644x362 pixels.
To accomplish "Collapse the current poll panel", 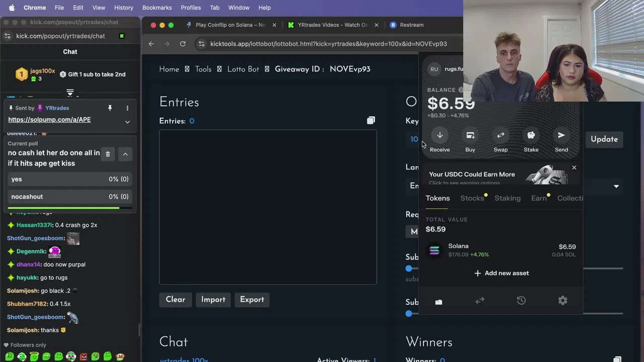I will tap(125, 154).
